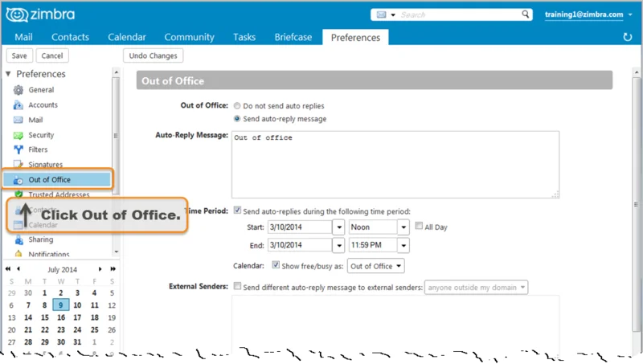Click the mail envelope icon in search bar
This screenshot has width=643, height=364.
[381, 14]
